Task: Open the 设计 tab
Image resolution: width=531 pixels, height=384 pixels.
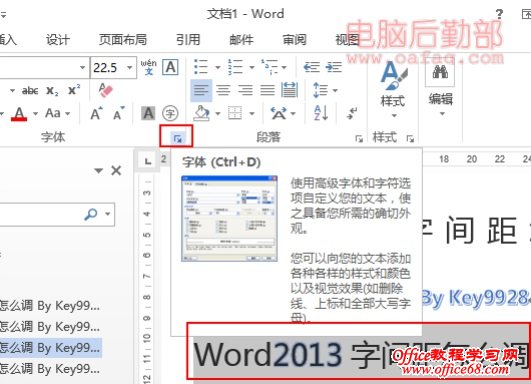Action: 58,40
